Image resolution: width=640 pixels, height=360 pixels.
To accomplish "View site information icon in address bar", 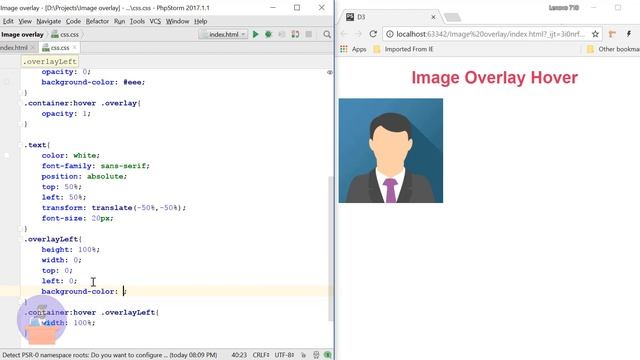I will pyautogui.click(x=390, y=34).
